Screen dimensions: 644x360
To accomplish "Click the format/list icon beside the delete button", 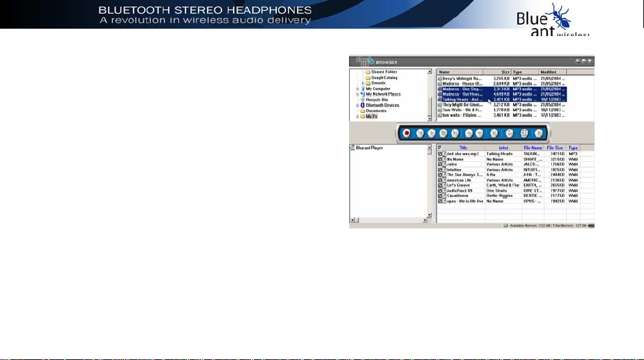I will click(509, 133).
